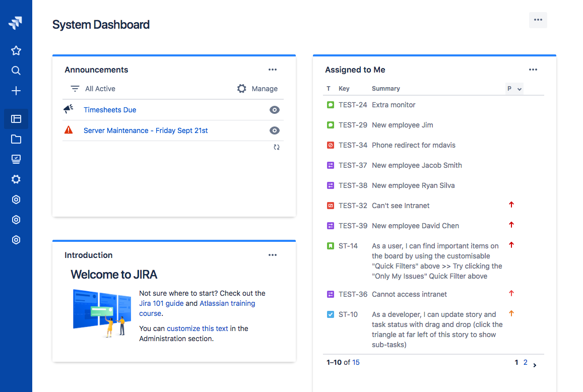Open the Announcements gadget options menu
Viewport: 583px width, 392px height.
pyautogui.click(x=273, y=70)
